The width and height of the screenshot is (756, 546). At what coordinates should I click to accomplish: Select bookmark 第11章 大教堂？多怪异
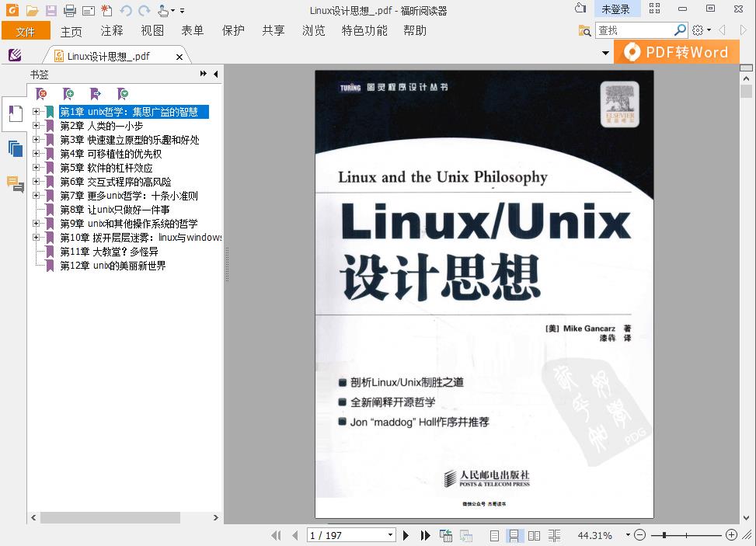tap(109, 252)
